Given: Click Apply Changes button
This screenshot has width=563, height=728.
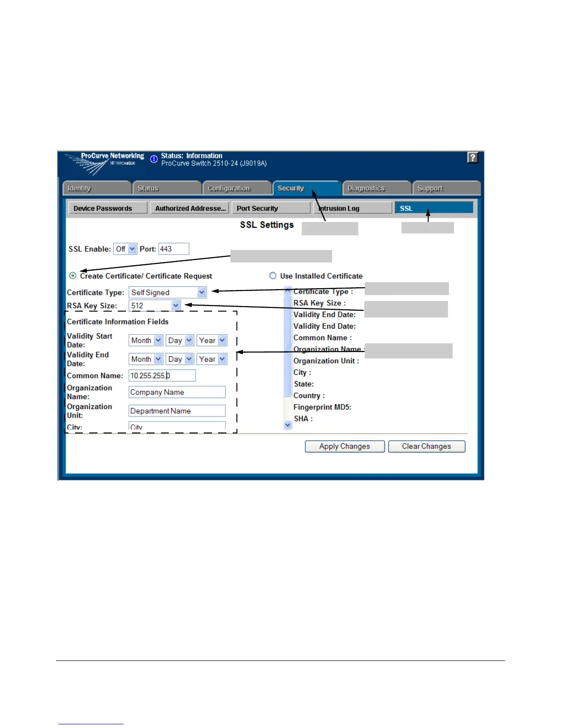Looking at the screenshot, I should tap(345, 446).
